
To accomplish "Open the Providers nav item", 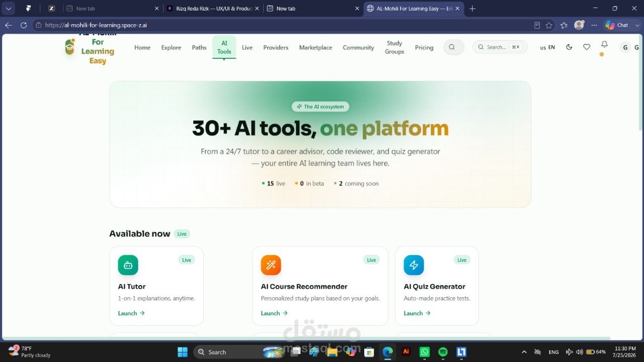I will coord(276,47).
